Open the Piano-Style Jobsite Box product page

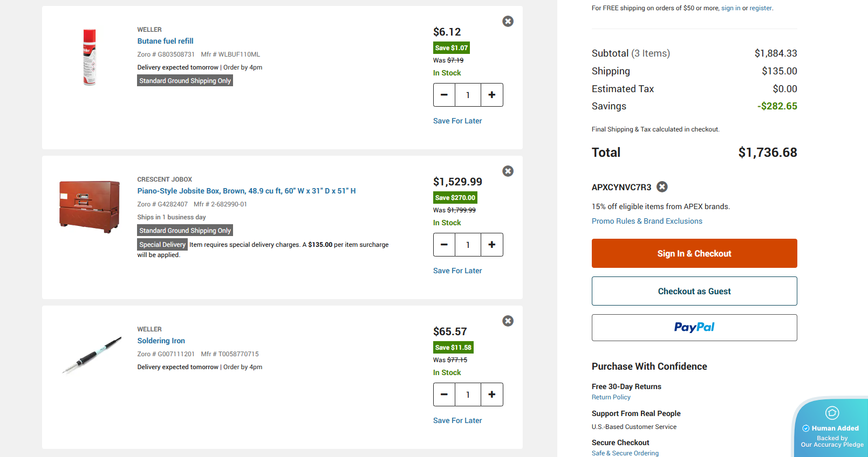246,190
